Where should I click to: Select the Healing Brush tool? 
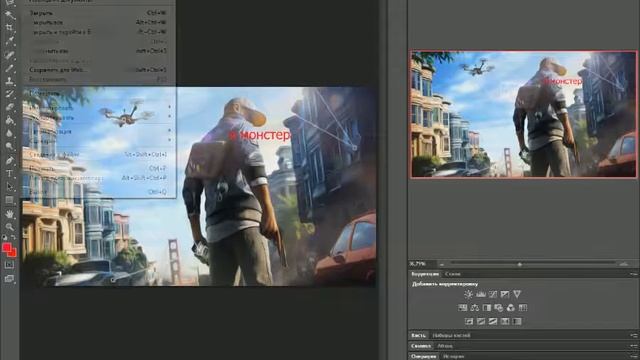pos(10,55)
